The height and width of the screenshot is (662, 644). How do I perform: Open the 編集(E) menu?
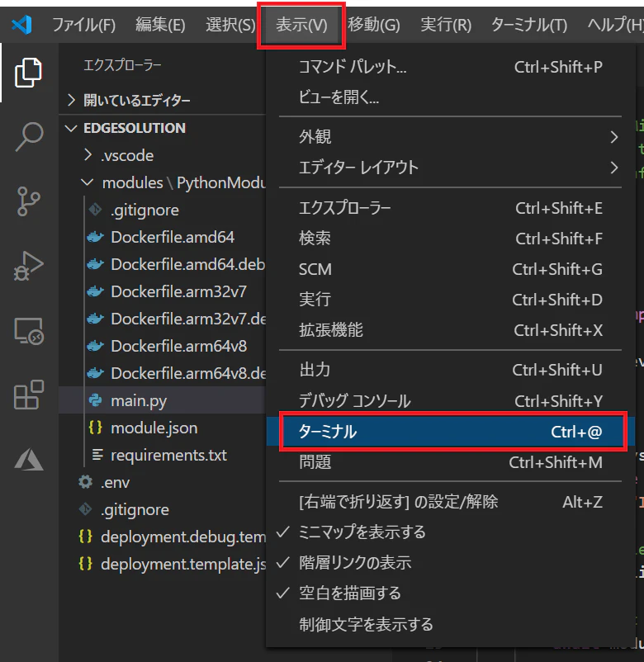(160, 25)
